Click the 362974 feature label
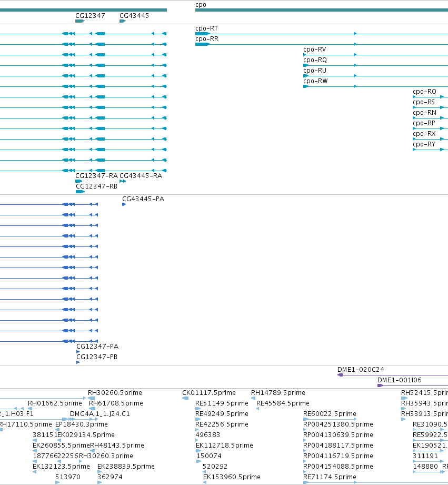 pos(109,477)
